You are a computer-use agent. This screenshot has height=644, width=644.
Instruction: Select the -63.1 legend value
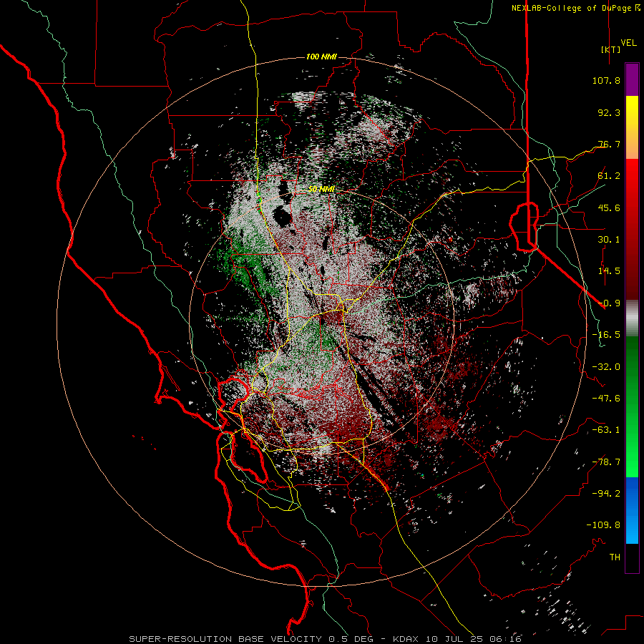[606, 430]
